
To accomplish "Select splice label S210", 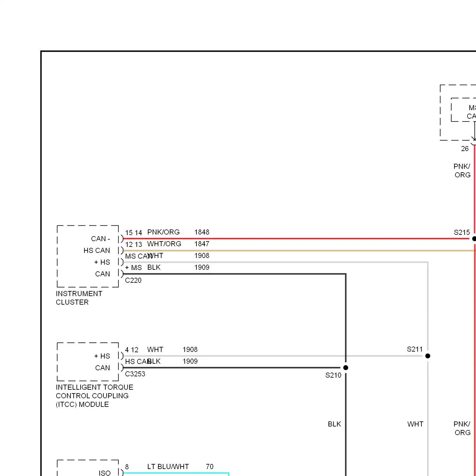I will pyautogui.click(x=333, y=375).
